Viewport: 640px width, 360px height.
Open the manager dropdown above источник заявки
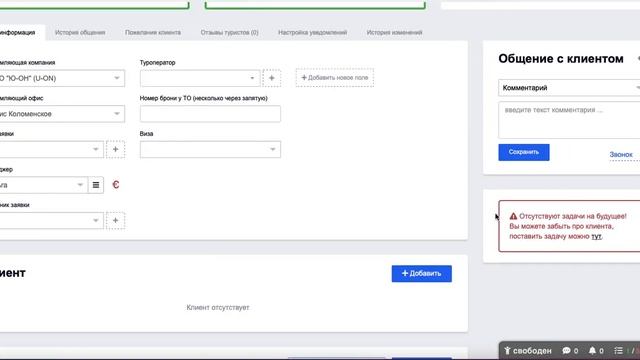43,185
